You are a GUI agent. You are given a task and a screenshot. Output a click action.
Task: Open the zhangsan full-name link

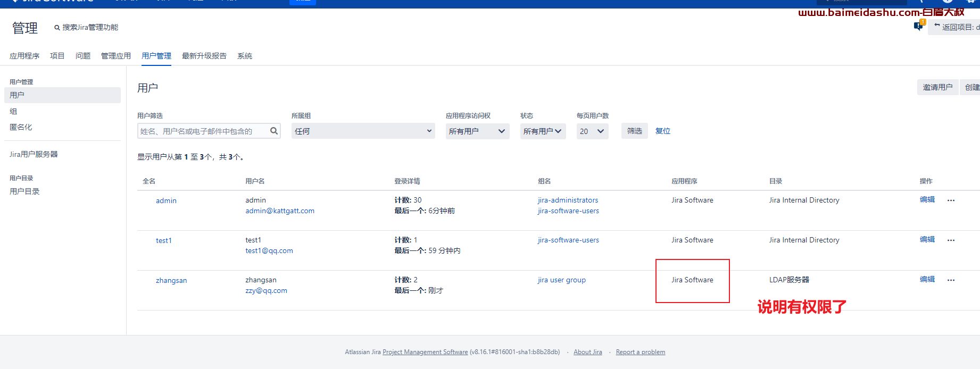[171, 280]
